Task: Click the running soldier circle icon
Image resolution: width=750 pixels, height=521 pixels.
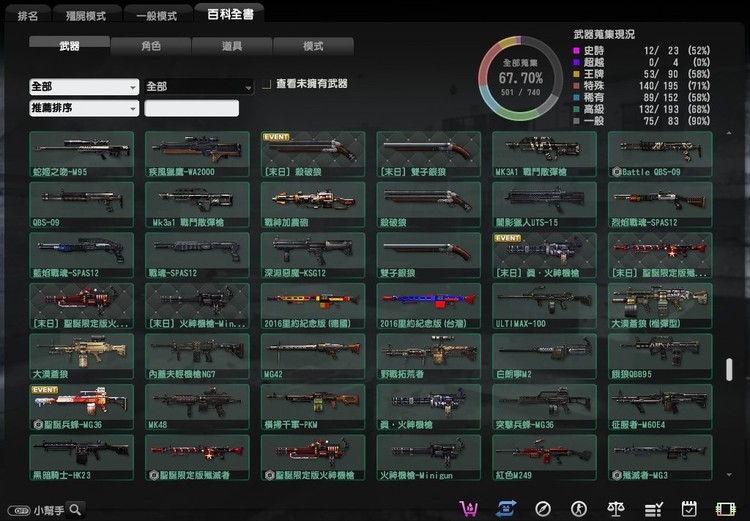Action: pyautogui.click(x=579, y=509)
